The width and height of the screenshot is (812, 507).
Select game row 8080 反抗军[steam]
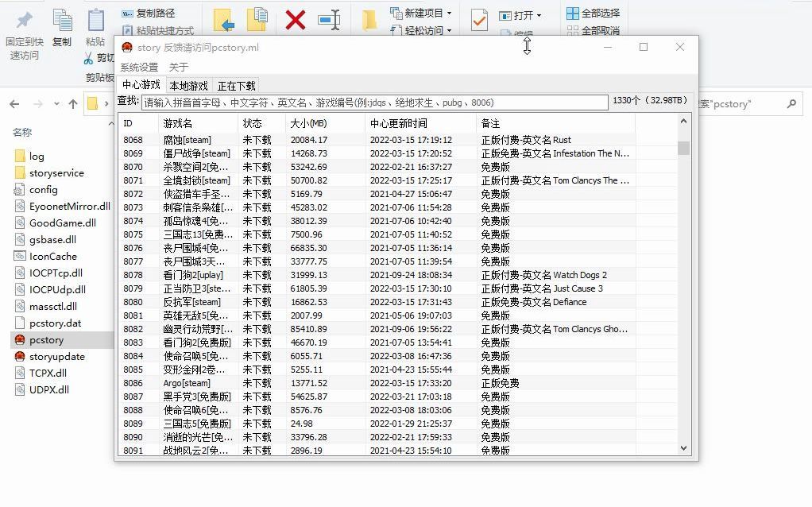[398, 302]
